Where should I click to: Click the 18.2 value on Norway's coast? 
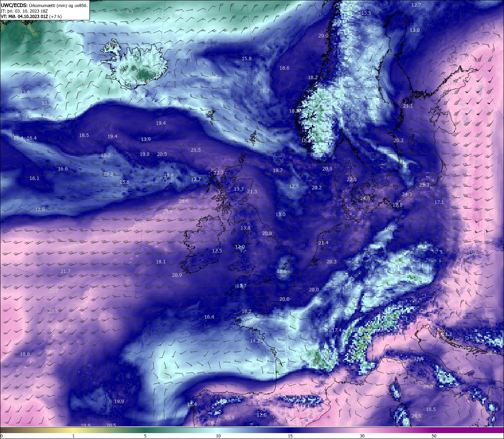313,78
